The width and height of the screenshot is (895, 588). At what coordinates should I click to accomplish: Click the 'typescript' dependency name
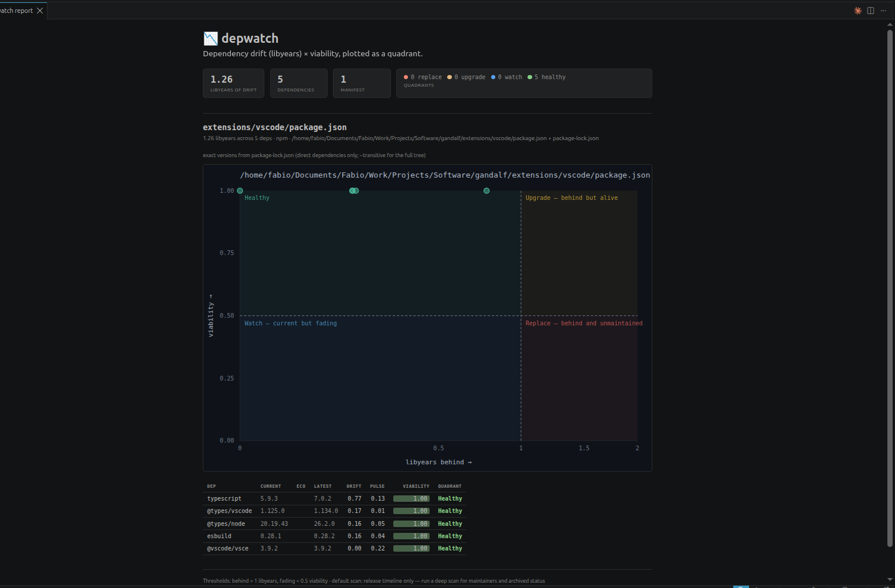(224, 499)
